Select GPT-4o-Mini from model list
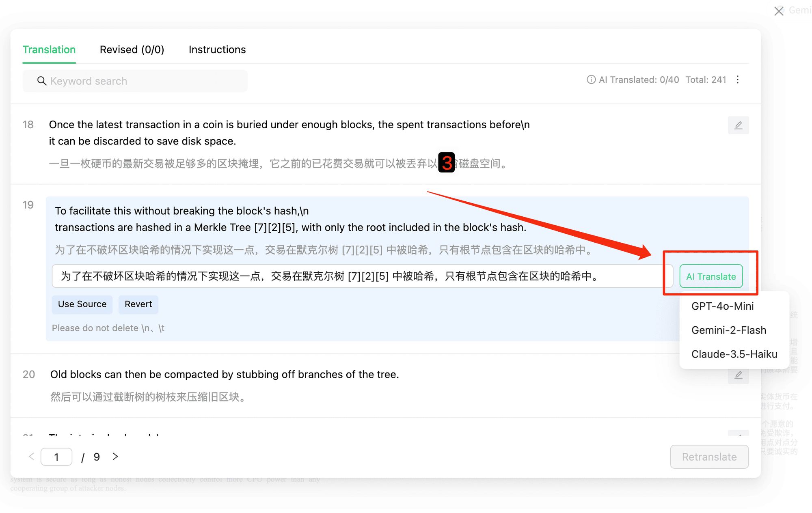The width and height of the screenshot is (812, 513). pyautogui.click(x=722, y=306)
